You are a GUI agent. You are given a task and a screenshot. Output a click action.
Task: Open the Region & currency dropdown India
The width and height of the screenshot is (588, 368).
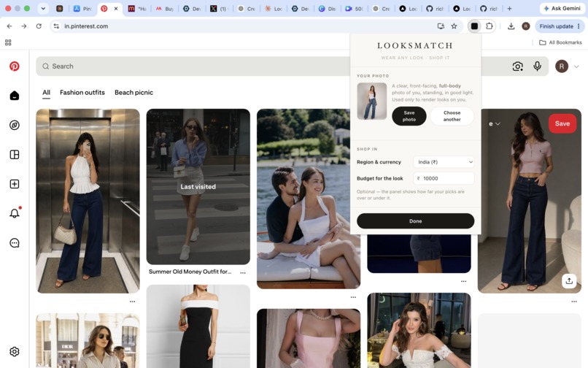coord(444,162)
